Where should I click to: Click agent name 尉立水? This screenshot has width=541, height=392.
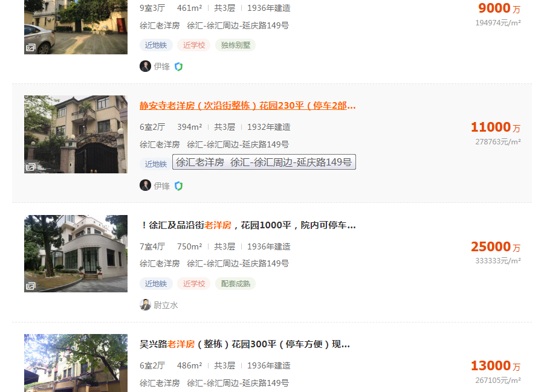point(166,305)
